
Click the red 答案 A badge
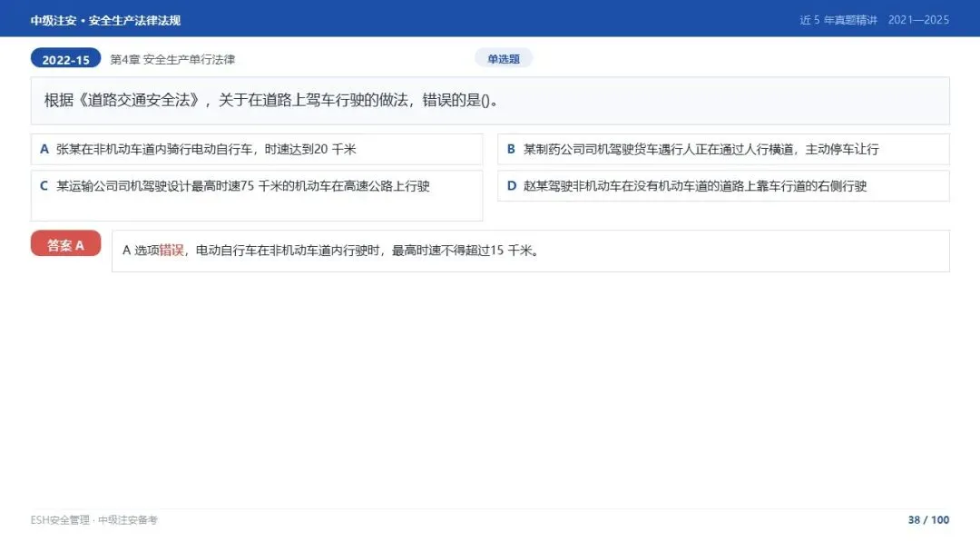click(65, 244)
